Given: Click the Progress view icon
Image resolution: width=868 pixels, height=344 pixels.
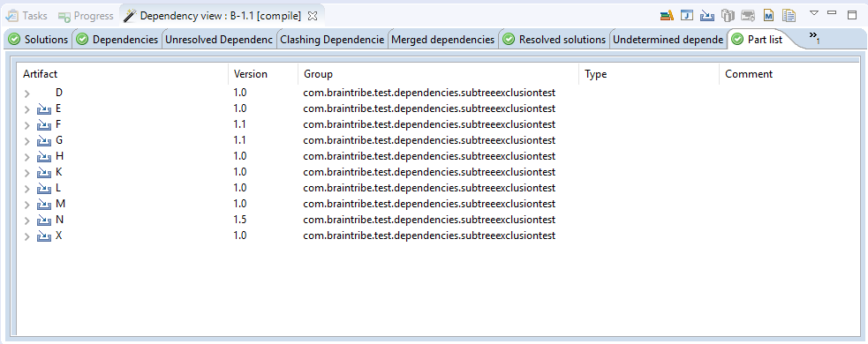Looking at the screenshot, I should pos(64,17).
